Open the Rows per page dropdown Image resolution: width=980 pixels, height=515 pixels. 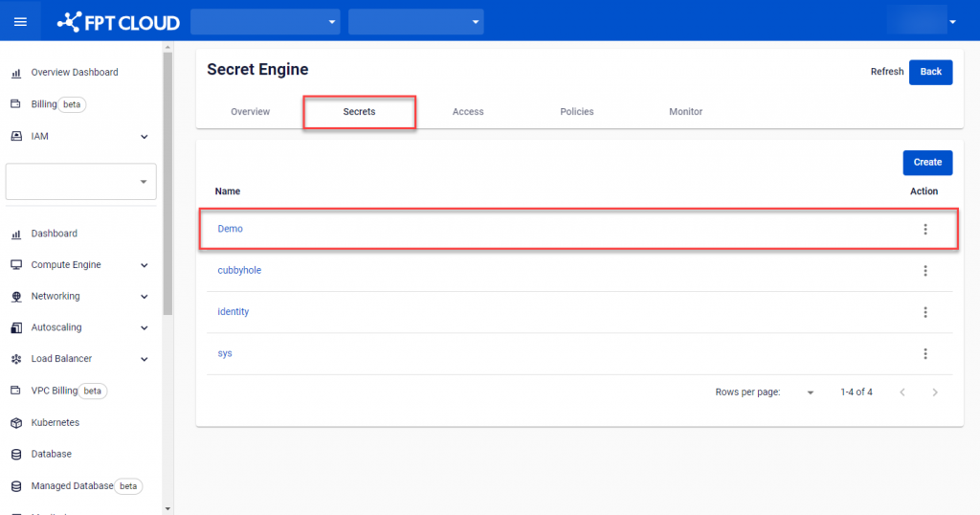(810, 392)
